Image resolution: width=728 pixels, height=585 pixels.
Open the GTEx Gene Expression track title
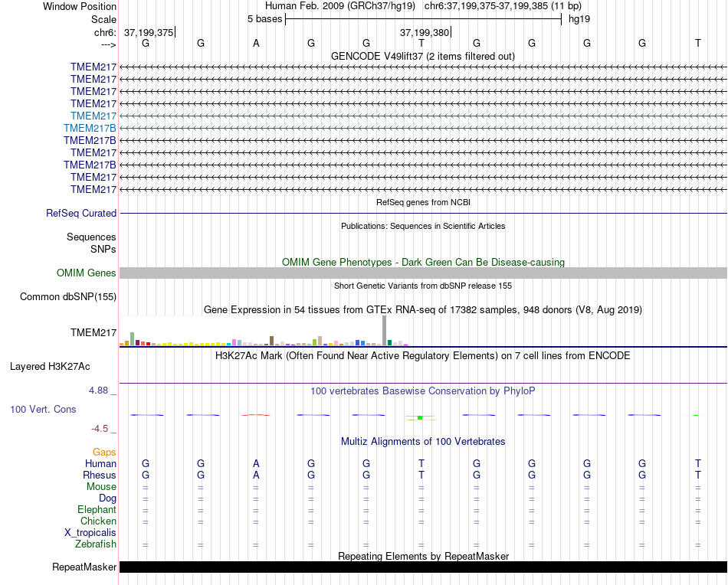tap(423, 309)
